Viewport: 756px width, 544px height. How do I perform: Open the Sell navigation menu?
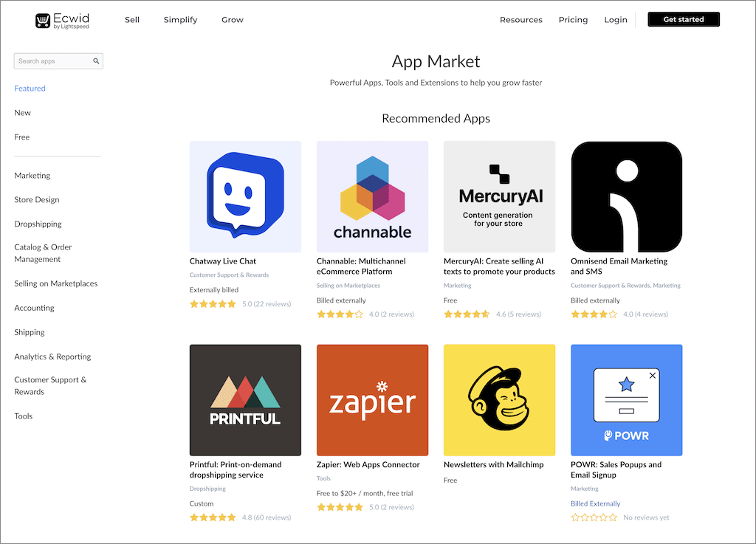point(132,20)
